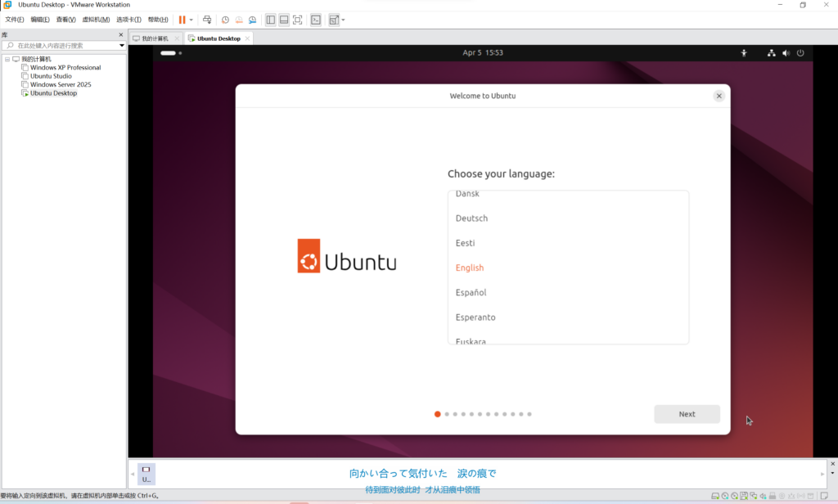Screen dimensions: 838x504
Task: Switch to the 我的计算机 tab
Action: tap(155, 38)
